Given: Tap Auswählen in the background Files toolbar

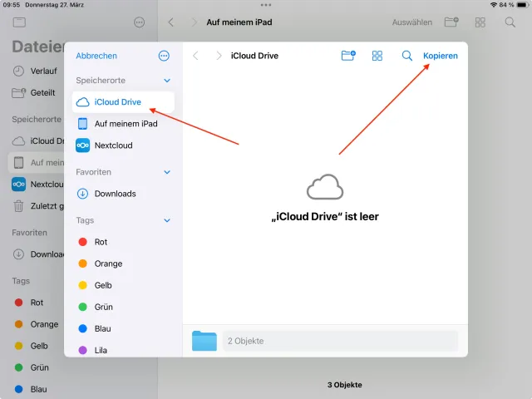Looking at the screenshot, I should (x=412, y=22).
